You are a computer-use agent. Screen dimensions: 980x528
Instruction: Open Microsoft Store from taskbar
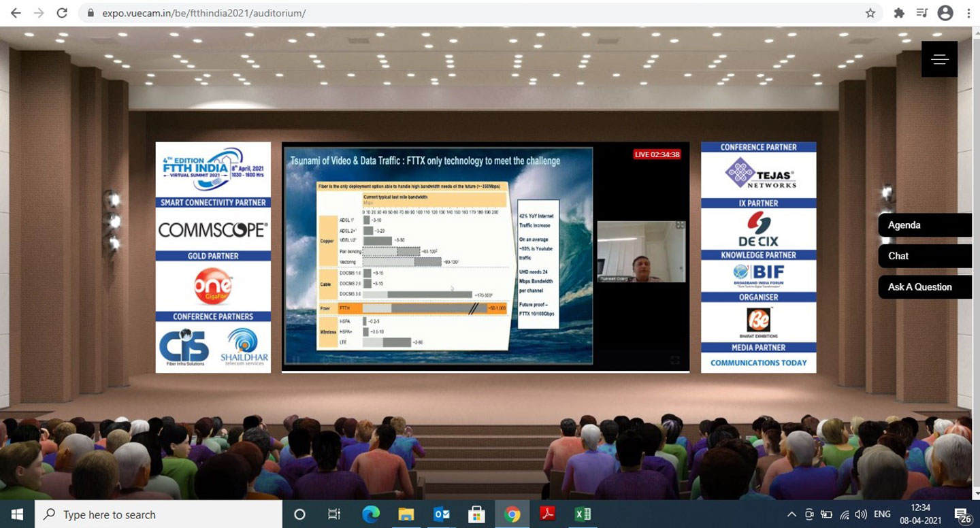476,514
